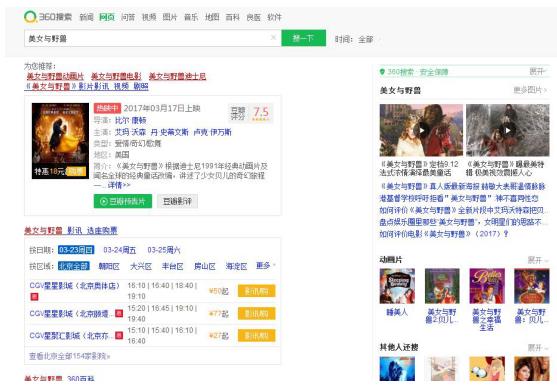Play the left video thumbnail 定档9.12
Viewport: 557px width, 392px height.
421,130
